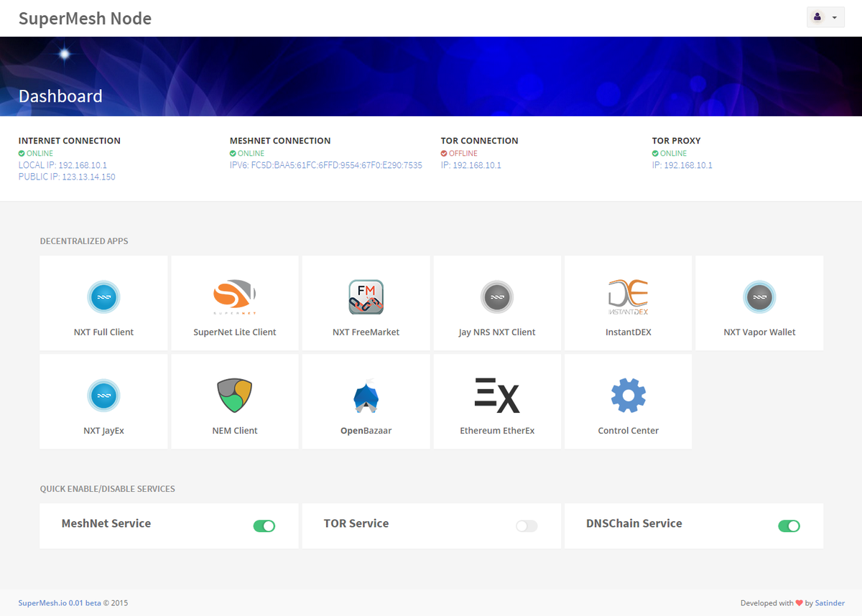Open the user account dropdown menu

tap(825, 17)
